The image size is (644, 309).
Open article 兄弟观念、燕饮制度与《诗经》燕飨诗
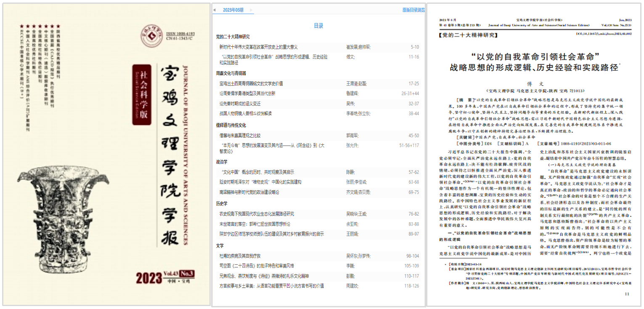[x=264, y=276]
